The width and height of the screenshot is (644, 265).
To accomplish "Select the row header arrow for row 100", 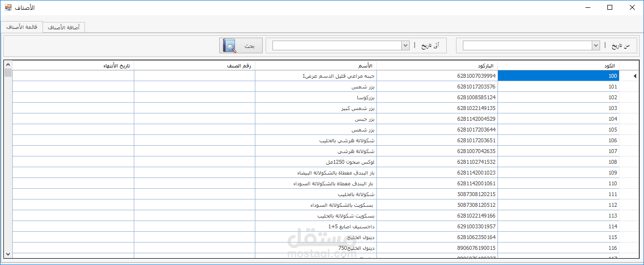I will tap(629, 76).
